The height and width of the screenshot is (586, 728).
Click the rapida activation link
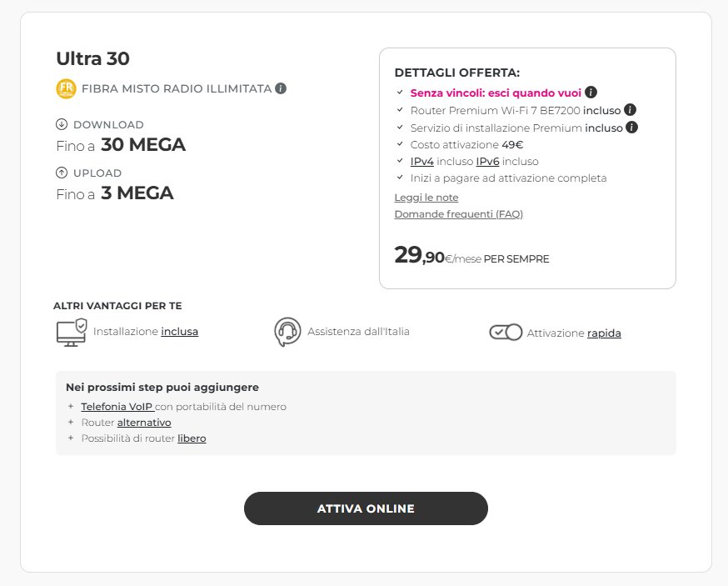[x=604, y=333]
